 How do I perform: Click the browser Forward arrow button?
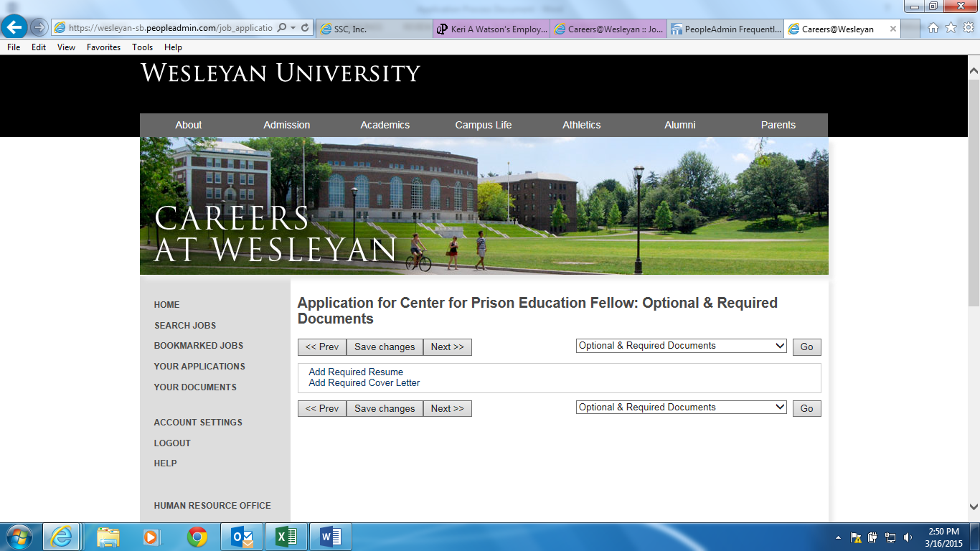tap(39, 28)
